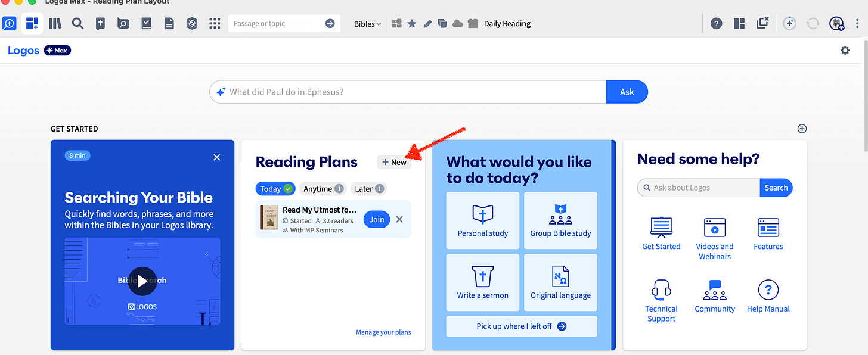Click the go arrow in Passage box
Image resolution: width=868 pixels, height=355 pixels.
tap(330, 24)
